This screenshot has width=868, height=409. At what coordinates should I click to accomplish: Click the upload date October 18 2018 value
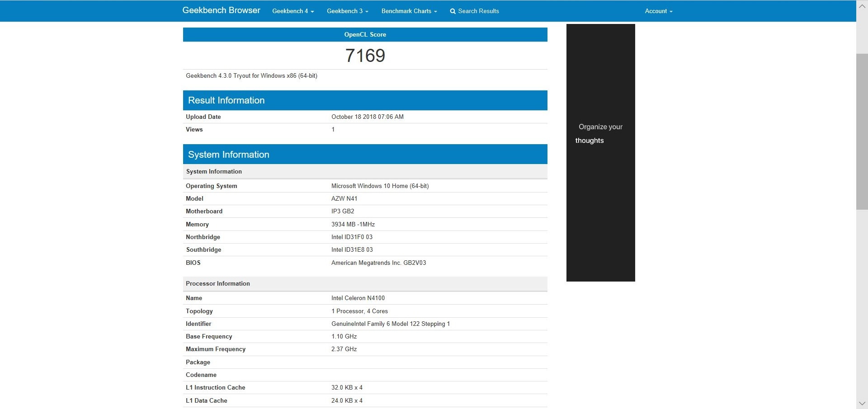[x=368, y=117]
